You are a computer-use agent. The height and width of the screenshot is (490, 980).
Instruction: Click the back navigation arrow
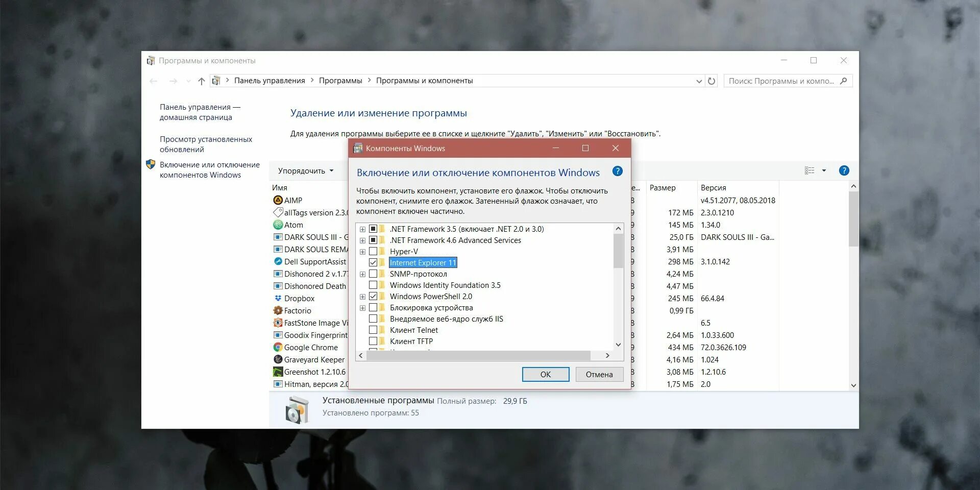[x=154, y=81]
